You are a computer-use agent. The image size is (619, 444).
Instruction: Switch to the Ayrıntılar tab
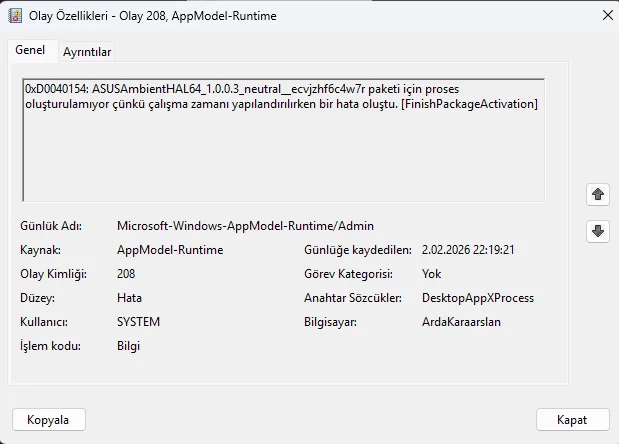87,51
